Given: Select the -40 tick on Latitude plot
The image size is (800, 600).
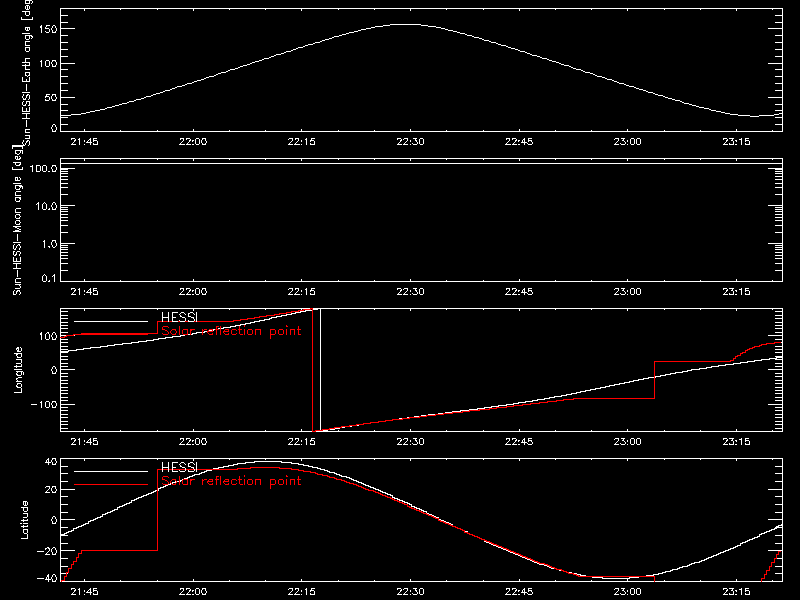Looking at the screenshot, I should 47,579.
